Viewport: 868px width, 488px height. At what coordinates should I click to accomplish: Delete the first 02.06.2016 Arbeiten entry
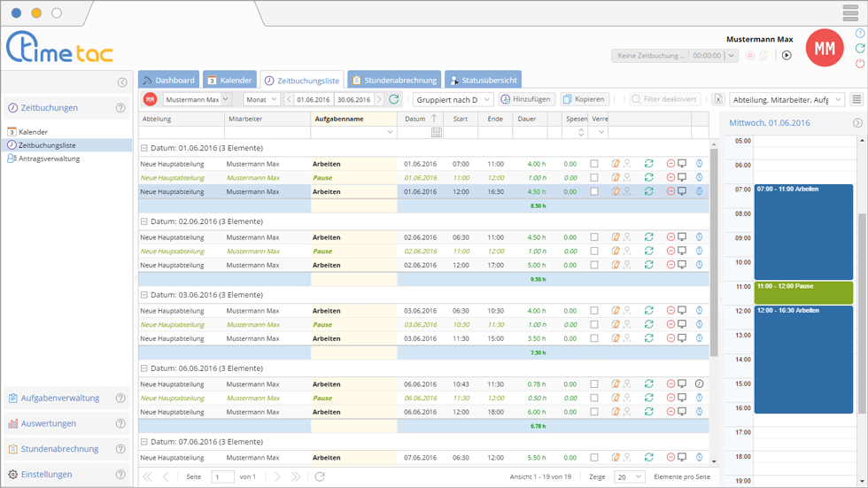point(670,237)
